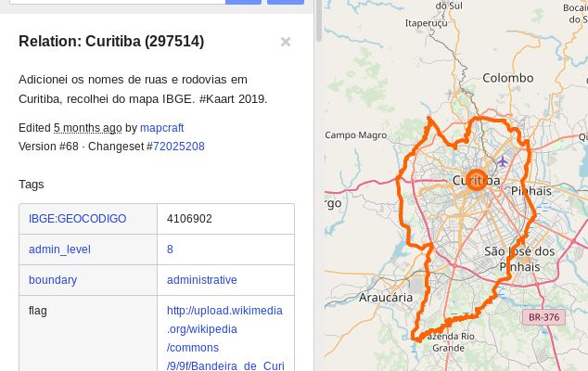Click the 'flag' tag key cell
This screenshot has height=371, width=588.
pyautogui.click(x=88, y=334)
